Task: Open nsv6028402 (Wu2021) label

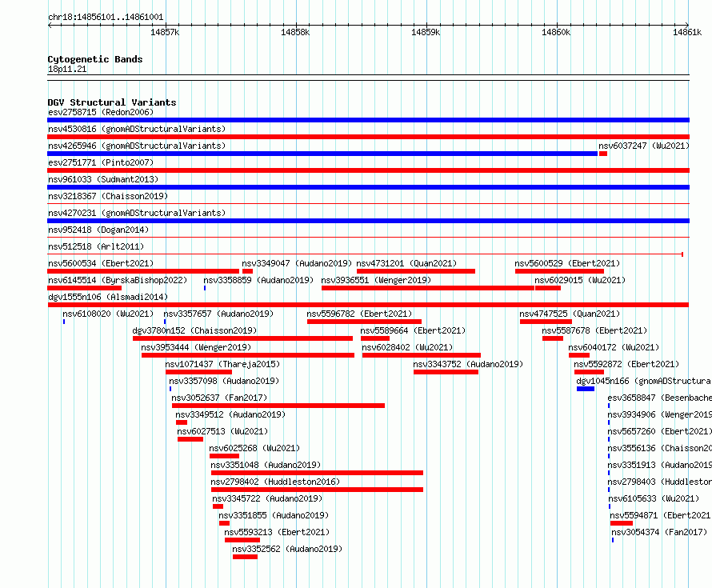Action: (x=407, y=347)
